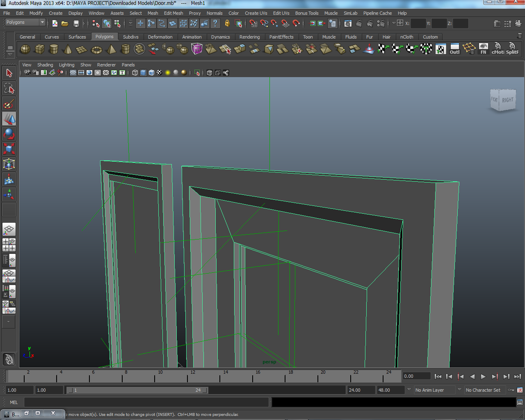Toggle the viewport grid display
525x420 pixels.
click(73, 73)
